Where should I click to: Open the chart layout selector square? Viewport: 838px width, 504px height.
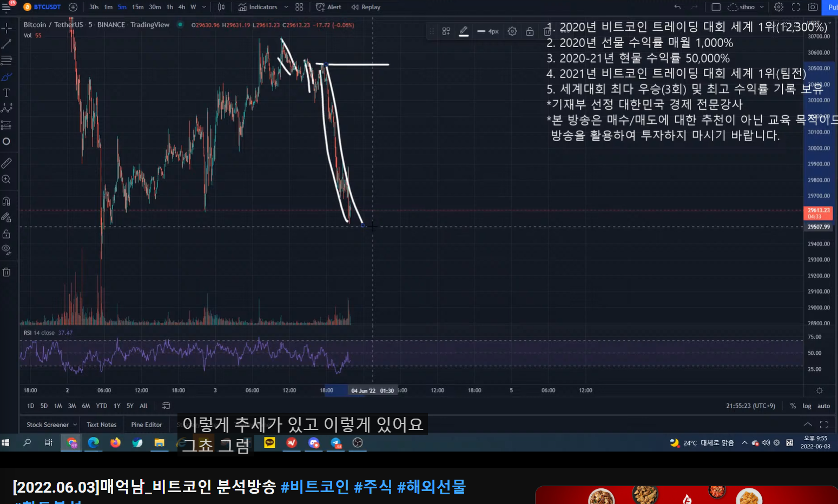tap(716, 7)
